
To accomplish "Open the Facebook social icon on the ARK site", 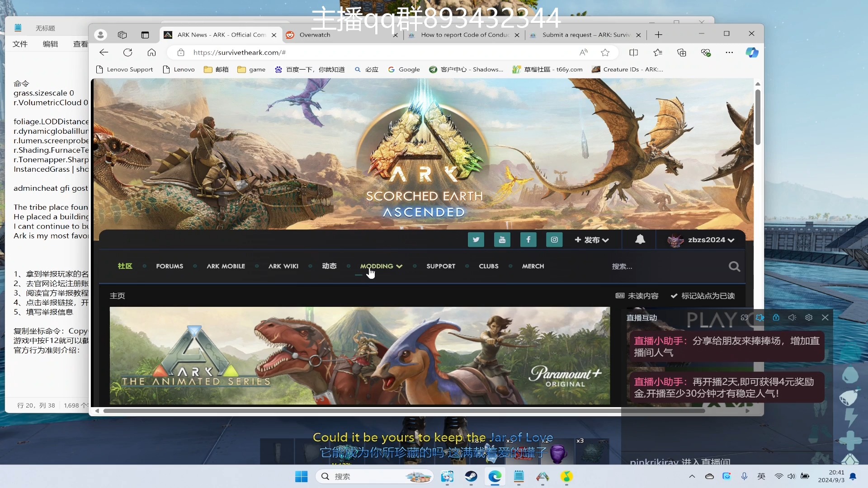I will pos(528,240).
